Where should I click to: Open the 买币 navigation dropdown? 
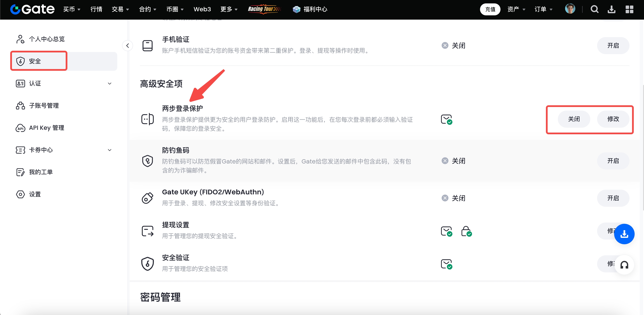(71, 10)
